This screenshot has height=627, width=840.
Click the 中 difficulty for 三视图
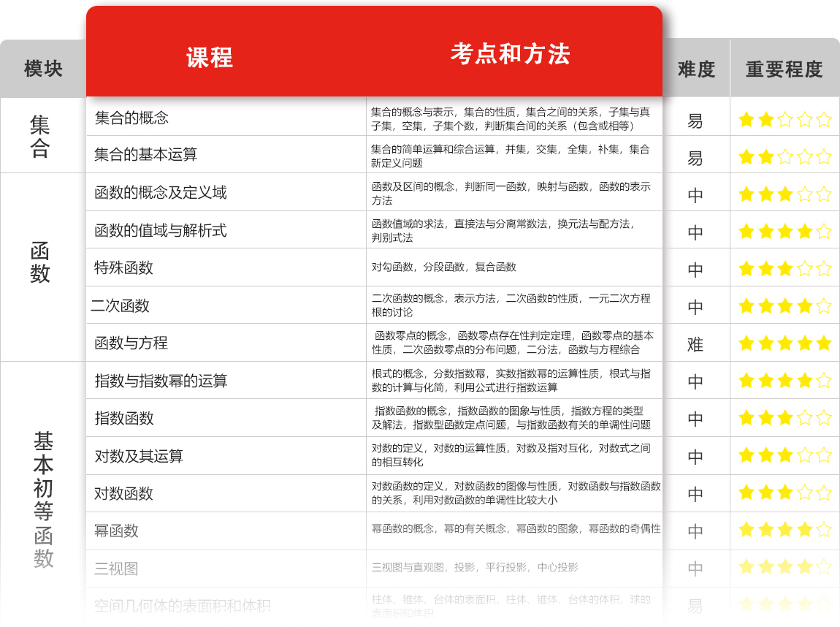(695, 568)
